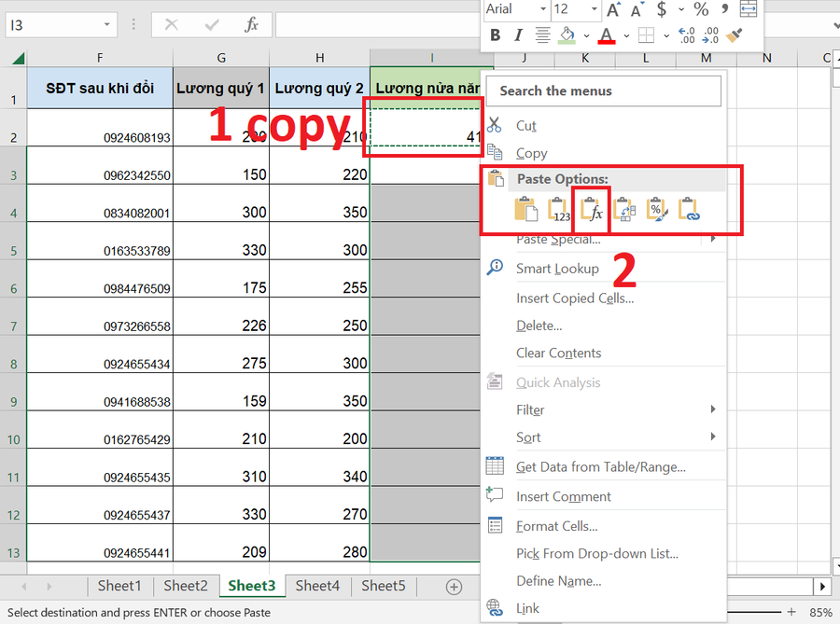840x624 pixels.
Task: Open the Arial font name dropdown
Action: (542, 9)
